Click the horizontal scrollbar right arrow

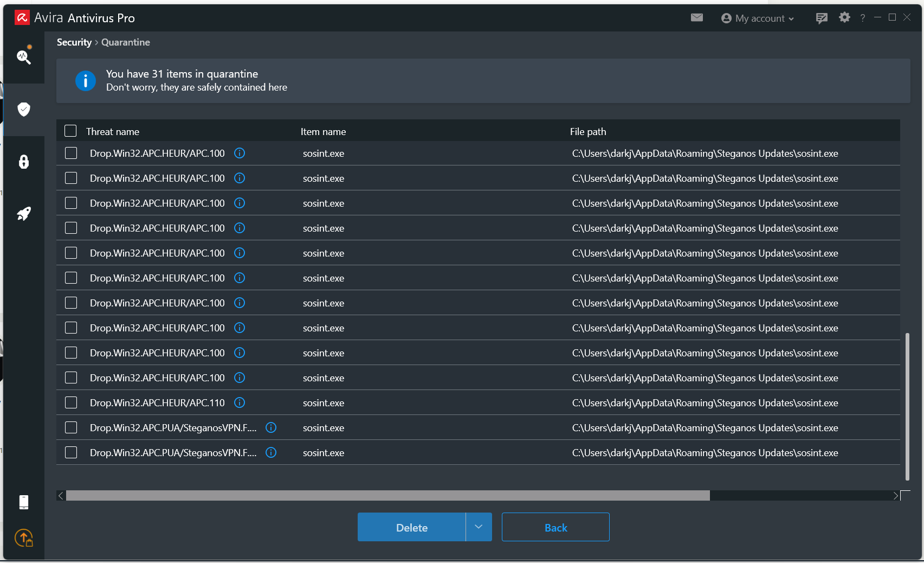click(x=895, y=496)
